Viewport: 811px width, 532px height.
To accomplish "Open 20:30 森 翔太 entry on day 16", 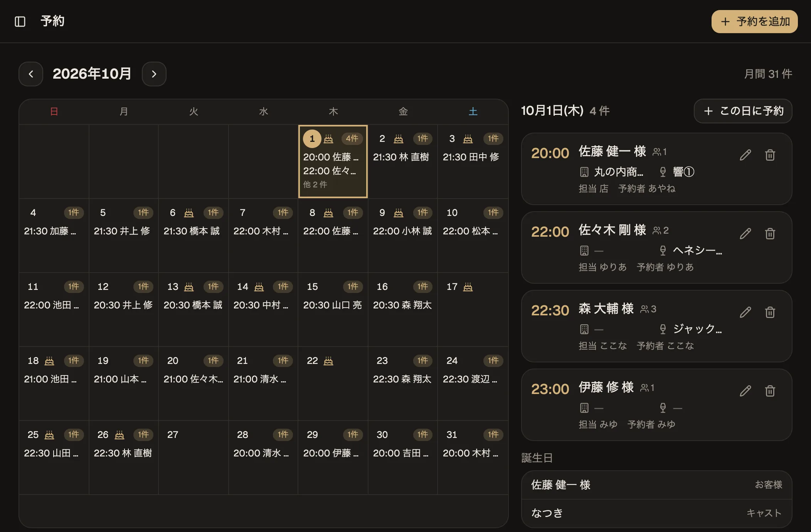I will (402, 305).
